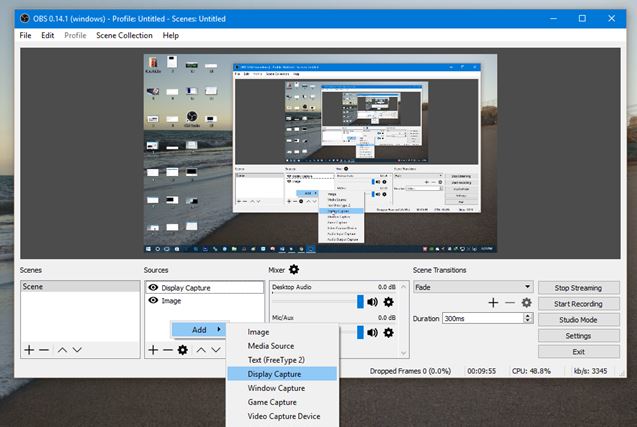The image size is (637, 427).
Task: Open the Edit menu
Action: click(48, 35)
